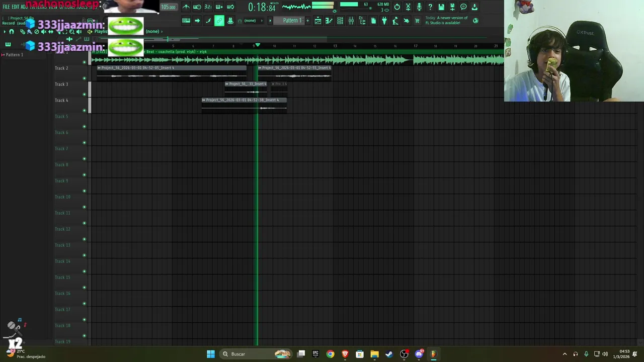644x362 pixels.
Task: Click the Buscar taskbar search box
Action: click(257, 354)
